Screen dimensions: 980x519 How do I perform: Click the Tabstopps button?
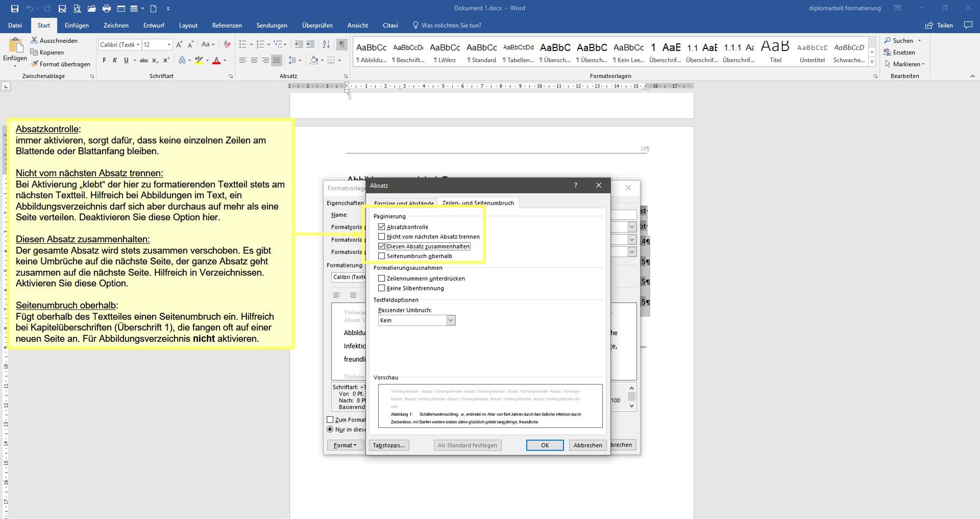tap(389, 445)
